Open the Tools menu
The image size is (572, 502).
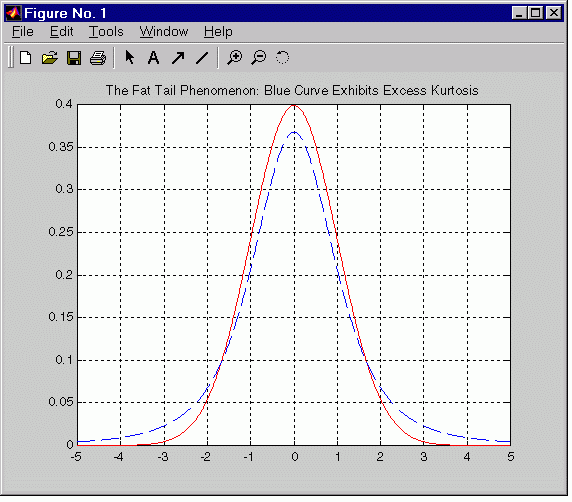(106, 32)
